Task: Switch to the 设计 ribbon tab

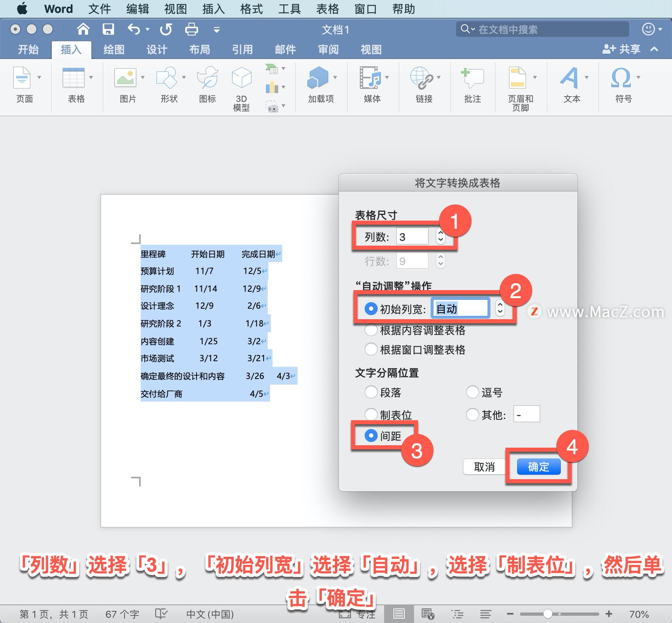Action: (x=156, y=49)
